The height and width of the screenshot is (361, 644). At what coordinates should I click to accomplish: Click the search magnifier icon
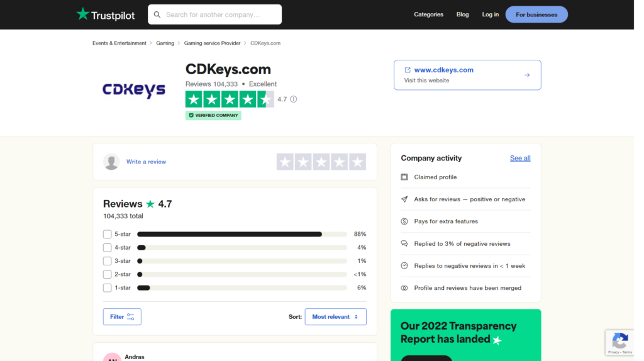157,15
